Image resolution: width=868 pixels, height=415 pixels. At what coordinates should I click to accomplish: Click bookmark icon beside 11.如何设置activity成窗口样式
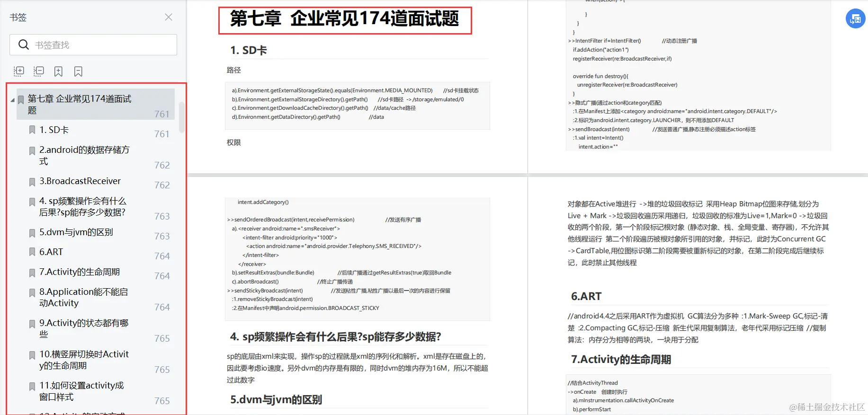[x=32, y=386]
